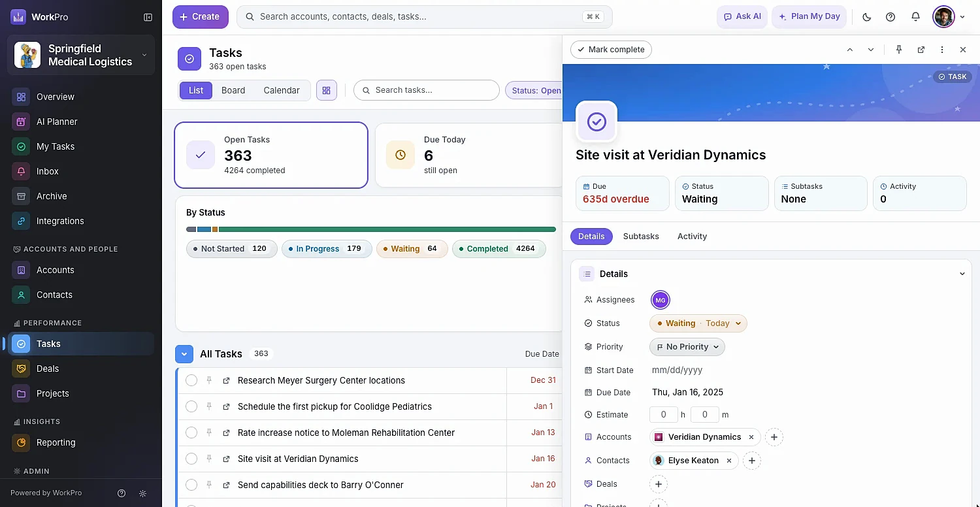Open user profile menu avatar
This screenshot has height=507, width=980.
(x=944, y=17)
